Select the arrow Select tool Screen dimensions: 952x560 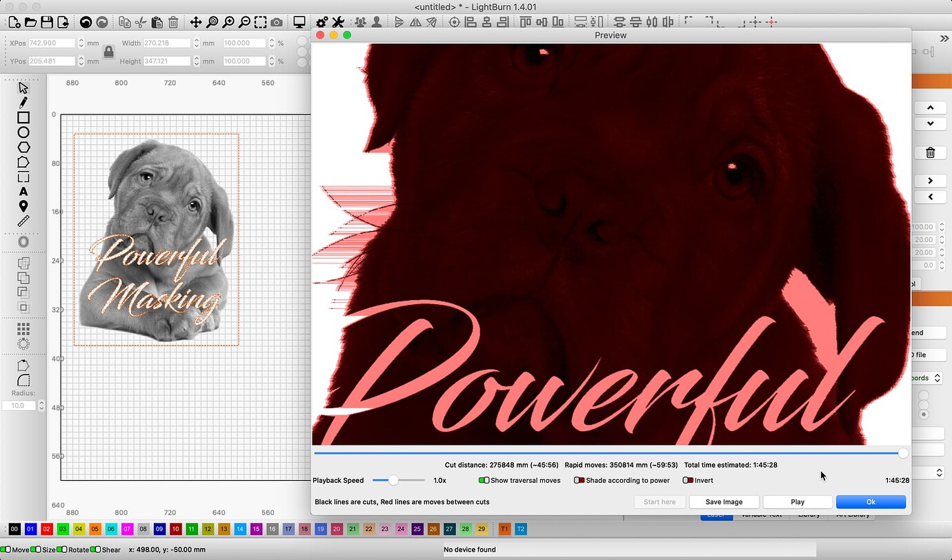23,88
